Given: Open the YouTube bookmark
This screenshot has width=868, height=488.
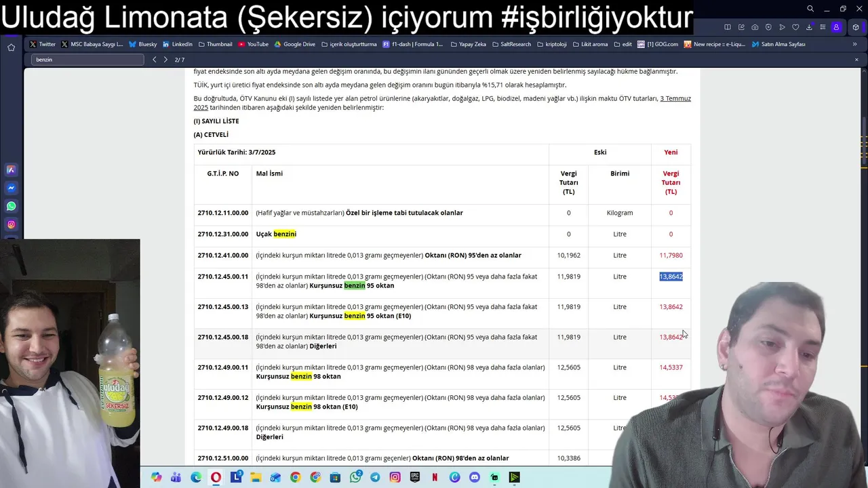Looking at the screenshot, I should point(254,44).
